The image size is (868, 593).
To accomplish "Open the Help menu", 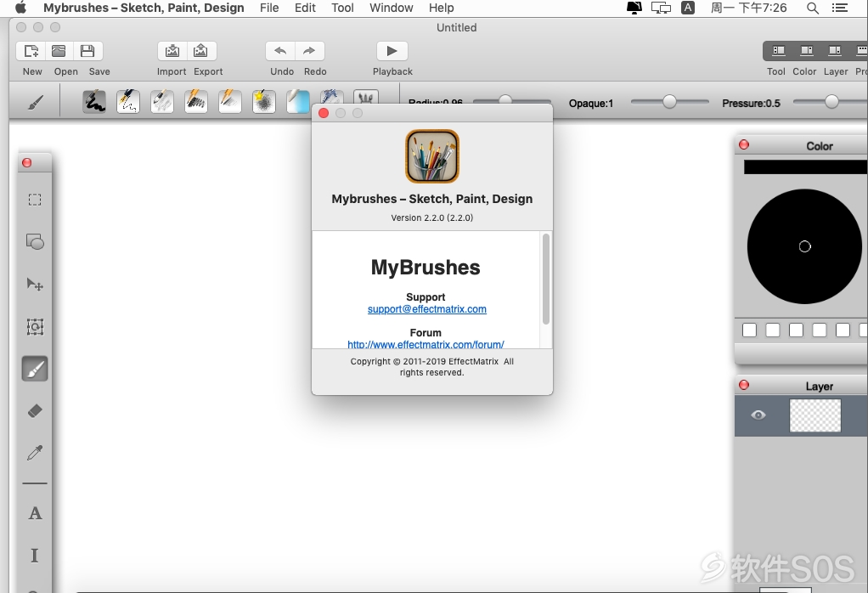I will (441, 8).
